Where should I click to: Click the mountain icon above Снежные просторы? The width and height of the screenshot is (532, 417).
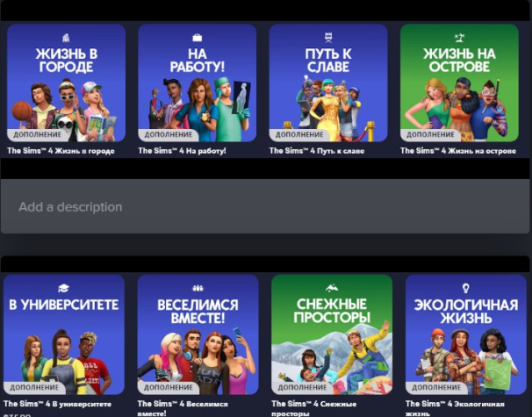click(331, 288)
